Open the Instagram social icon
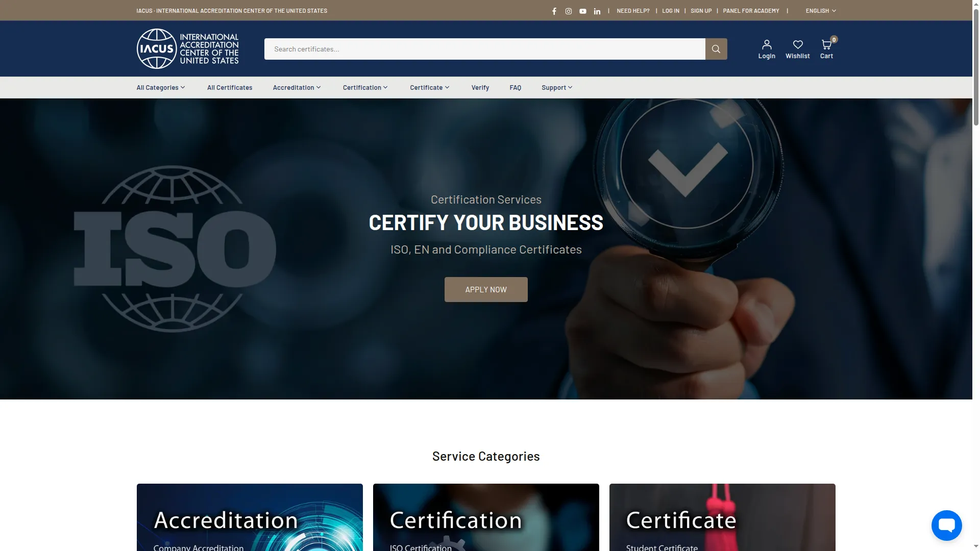Screen dimensions: 980x551 pos(569,11)
